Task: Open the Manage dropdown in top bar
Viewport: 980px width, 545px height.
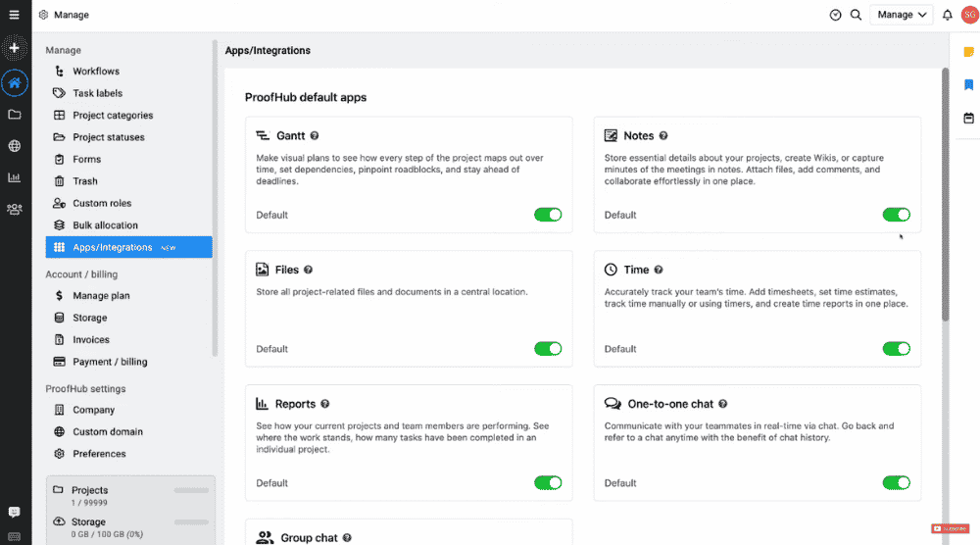Action: click(x=902, y=15)
